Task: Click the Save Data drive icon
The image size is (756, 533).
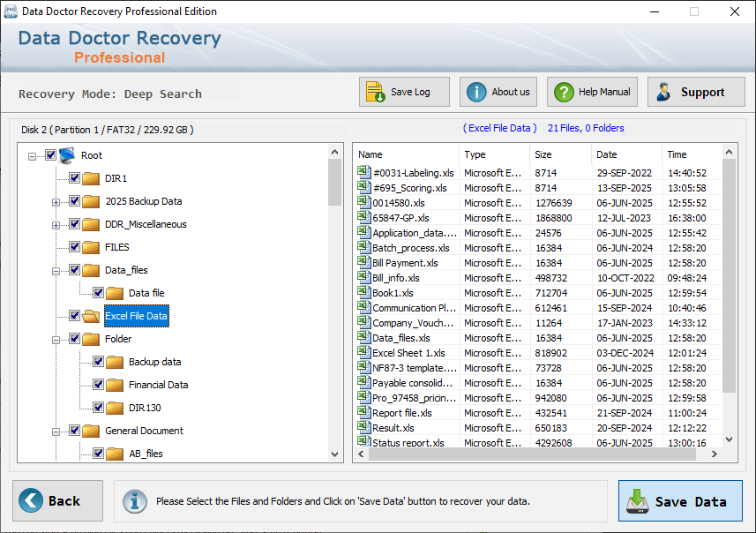Action: tap(638, 501)
